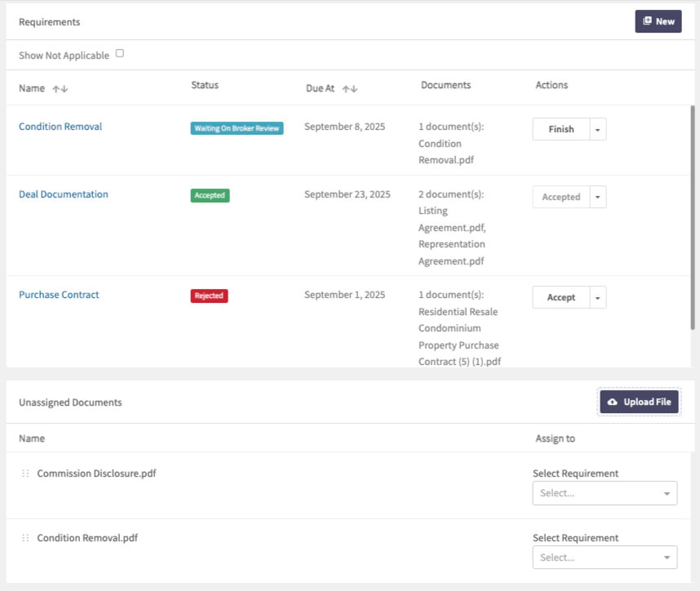Enable Show Not Applicable checkbox
This screenshot has height=591, width=700.
point(120,54)
